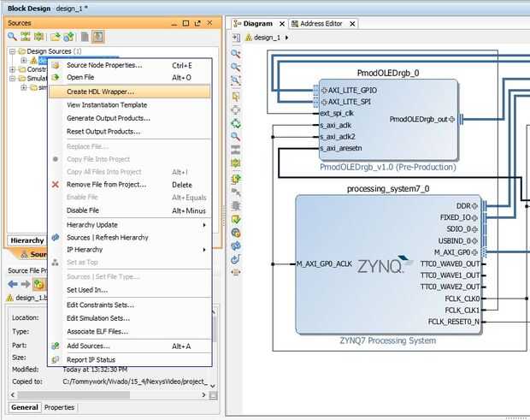Toggle the highlighted messages icon in Sources toolbar

[x=98, y=37]
